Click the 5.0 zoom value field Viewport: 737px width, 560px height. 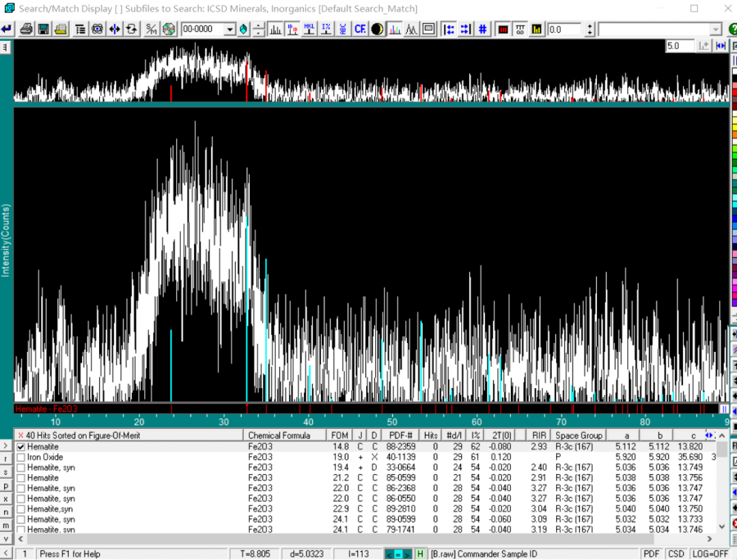(x=680, y=46)
